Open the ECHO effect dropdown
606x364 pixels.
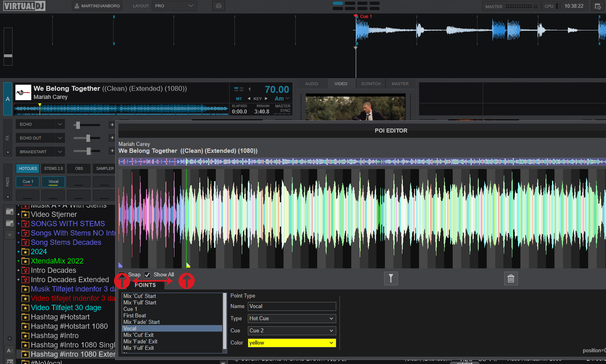coord(40,124)
